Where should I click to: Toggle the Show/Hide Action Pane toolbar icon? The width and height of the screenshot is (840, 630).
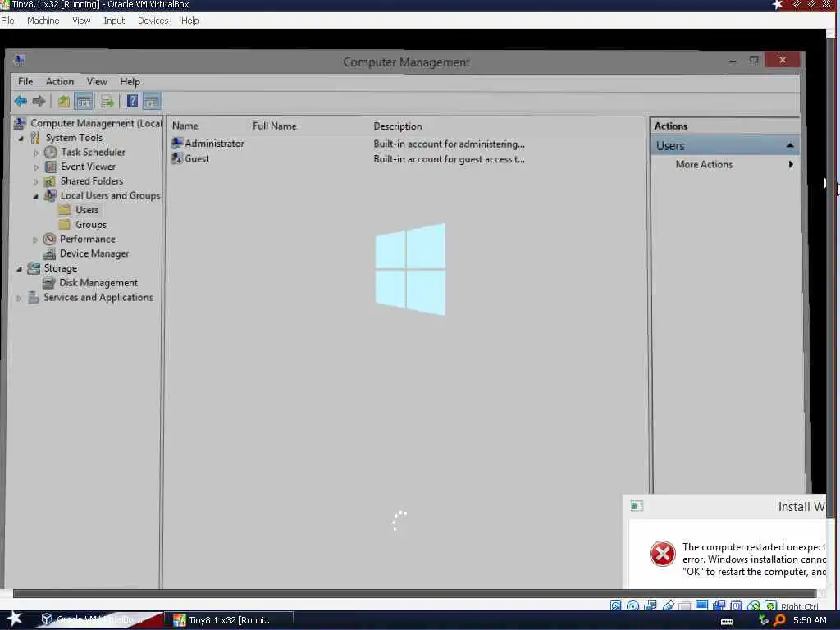coord(152,101)
